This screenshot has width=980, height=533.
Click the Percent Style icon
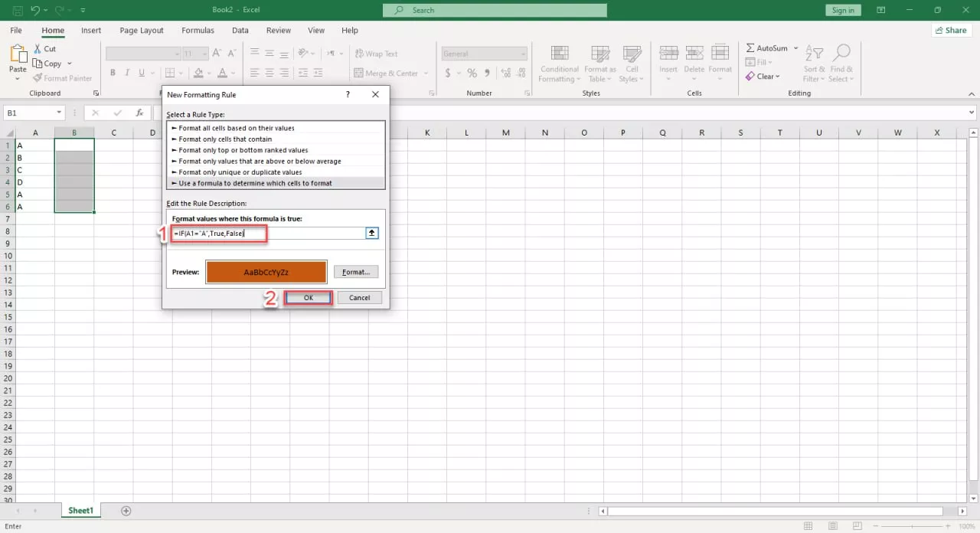tap(472, 74)
